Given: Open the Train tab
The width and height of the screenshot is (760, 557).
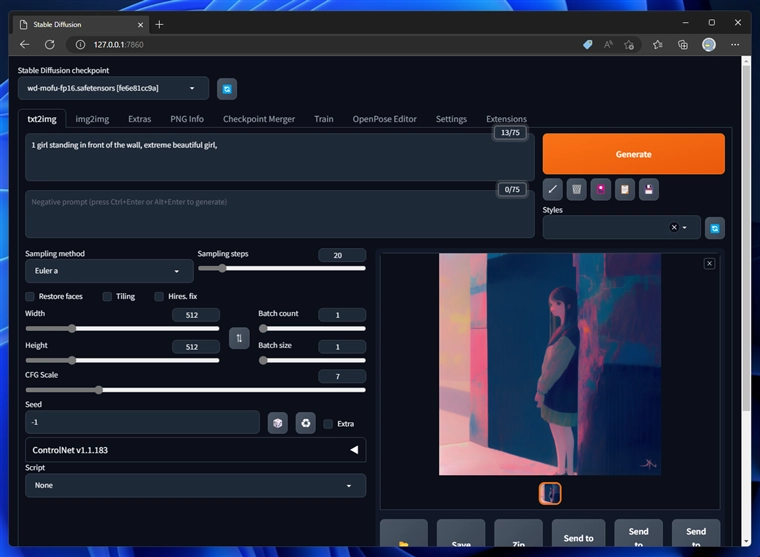Looking at the screenshot, I should 324,119.
